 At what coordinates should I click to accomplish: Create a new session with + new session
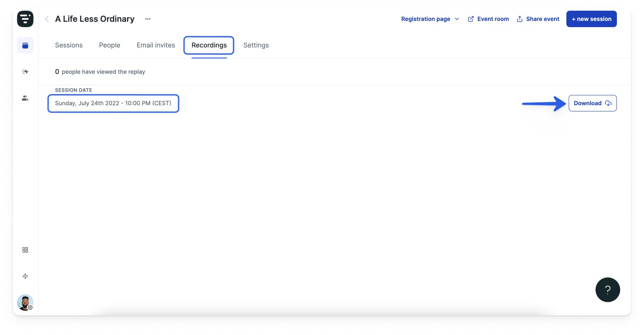pyautogui.click(x=591, y=19)
